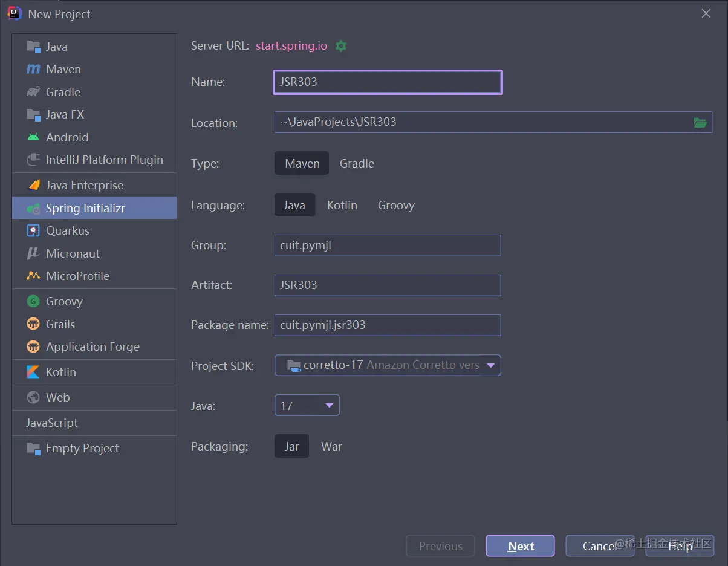
Task: Click the Web globe icon
Action: pyautogui.click(x=33, y=397)
